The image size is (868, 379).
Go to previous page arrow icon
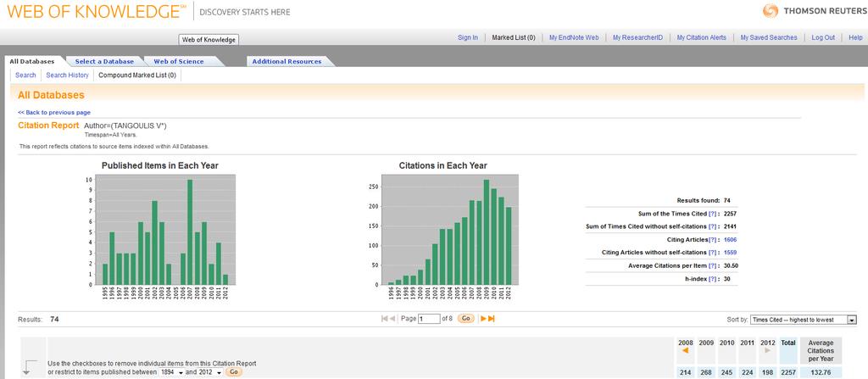tap(392, 319)
